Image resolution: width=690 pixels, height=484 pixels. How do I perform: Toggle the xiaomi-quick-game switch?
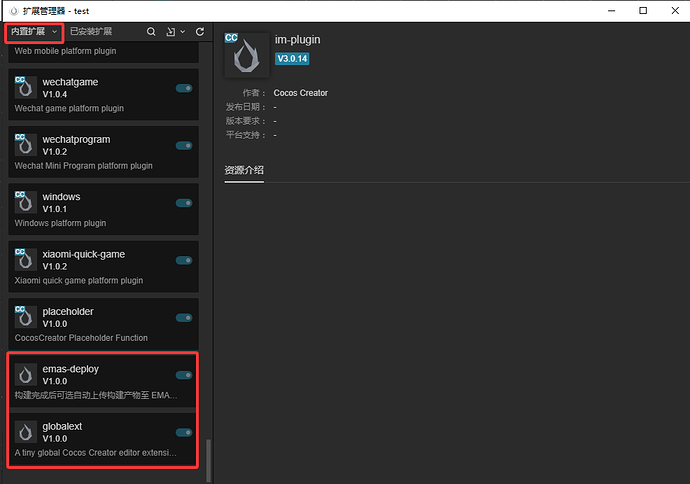(184, 260)
